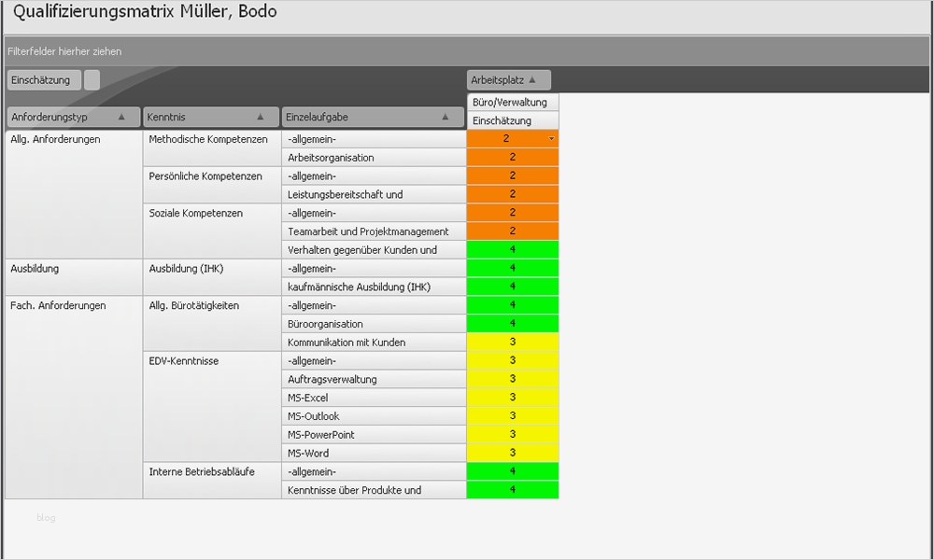
Task: Click Kommunikation mit Kunden row
Action: pos(375,343)
